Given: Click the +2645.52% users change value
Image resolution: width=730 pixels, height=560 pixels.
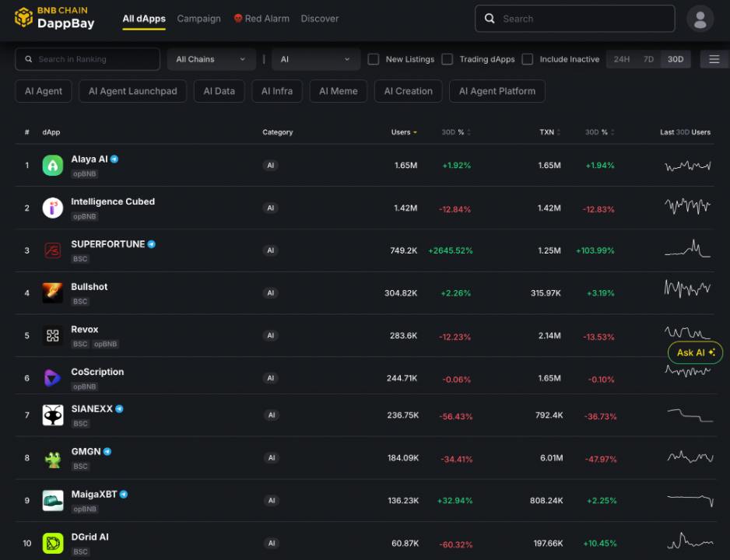Looking at the screenshot, I should pyautogui.click(x=450, y=250).
